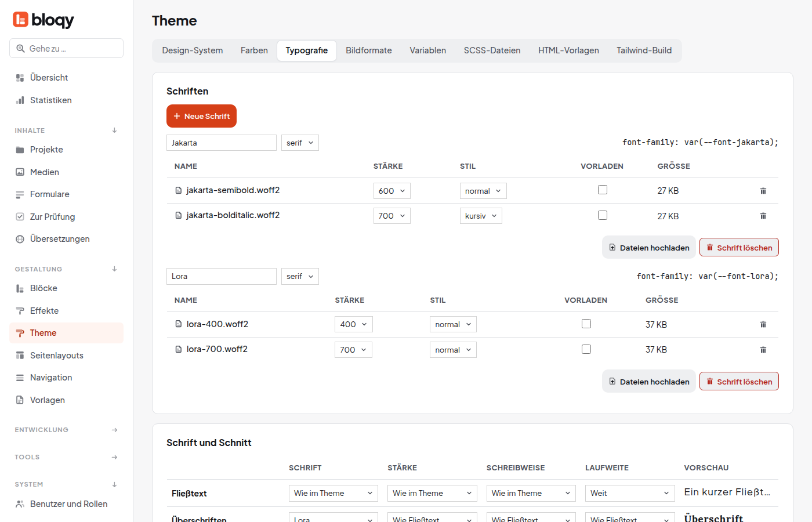This screenshot has height=522, width=812.
Task: Open Formulare via its form icon
Action: coord(20,194)
